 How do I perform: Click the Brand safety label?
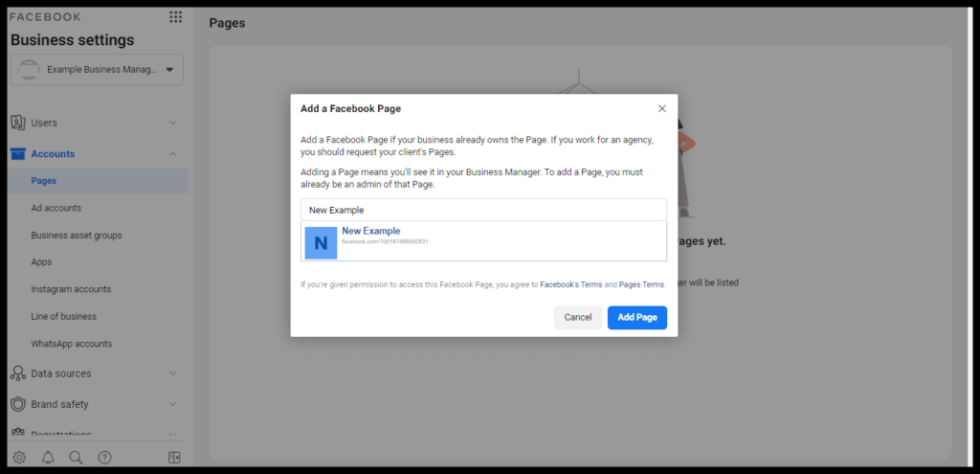pyautogui.click(x=60, y=404)
